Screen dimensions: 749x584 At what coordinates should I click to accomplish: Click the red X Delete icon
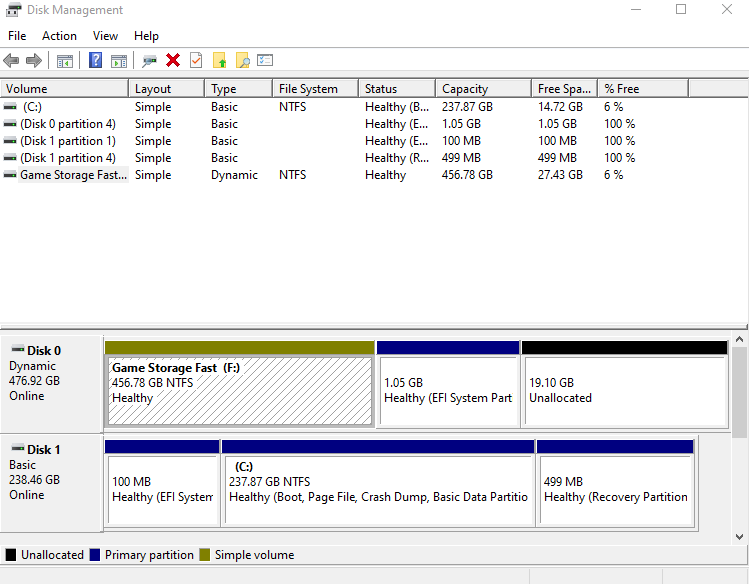(173, 60)
